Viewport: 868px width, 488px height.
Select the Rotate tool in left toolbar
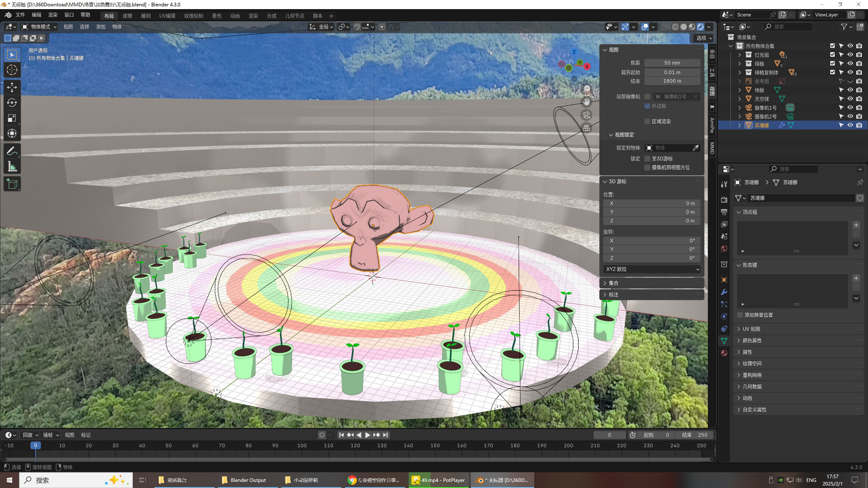[x=12, y=103]
